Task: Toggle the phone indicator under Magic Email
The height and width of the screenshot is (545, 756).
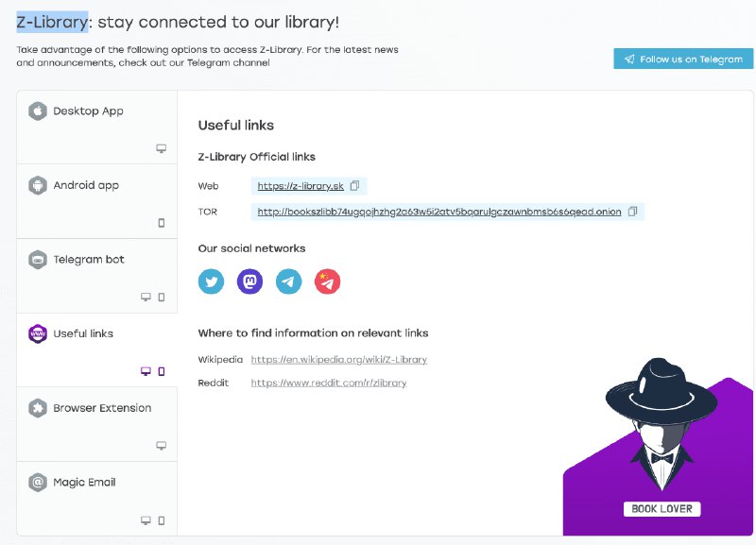Action: (x=160, y=519)
